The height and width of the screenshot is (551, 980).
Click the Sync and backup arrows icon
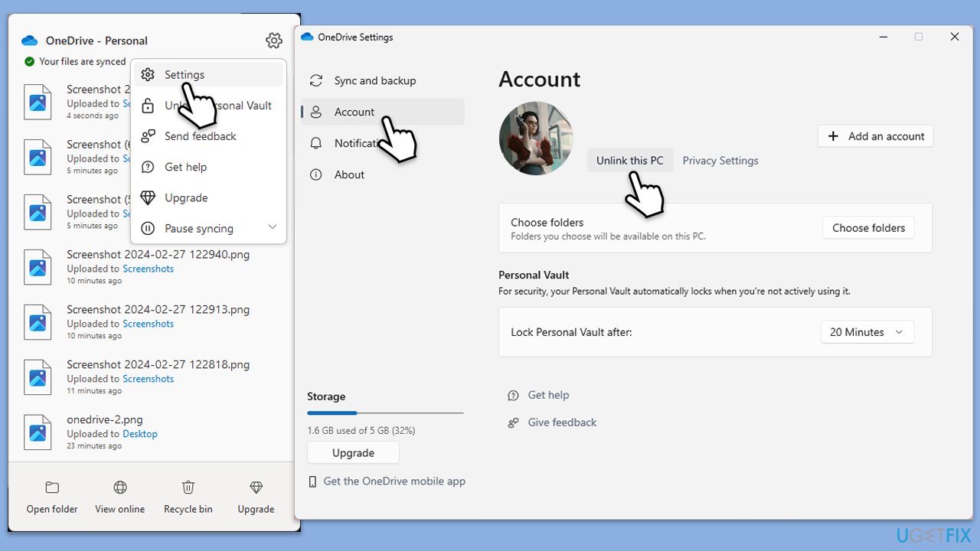[316, 80]
